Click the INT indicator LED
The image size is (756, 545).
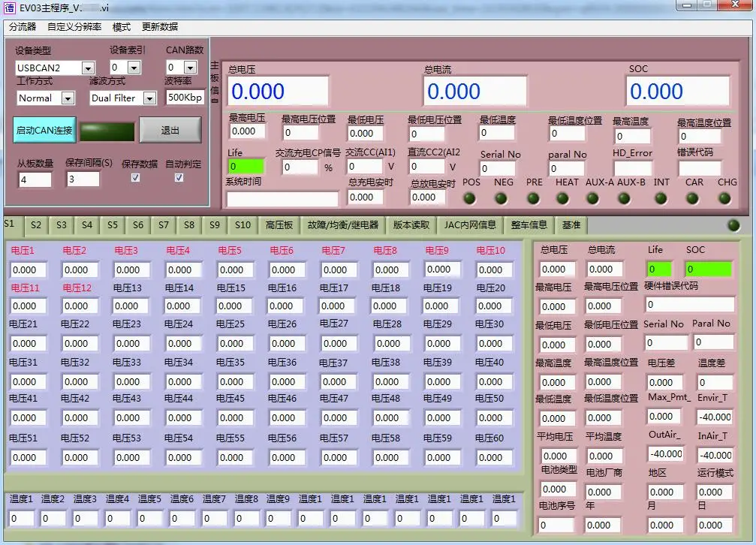661,199
